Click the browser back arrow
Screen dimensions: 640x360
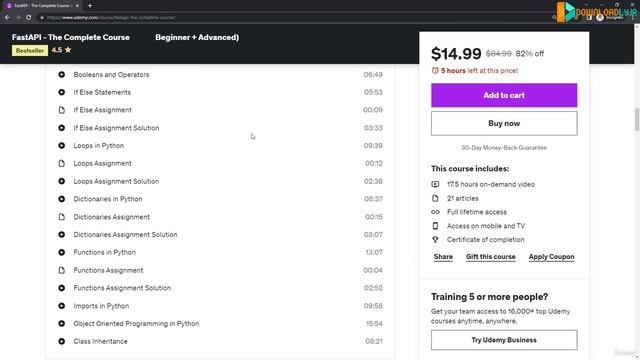[x=7, y=18]
